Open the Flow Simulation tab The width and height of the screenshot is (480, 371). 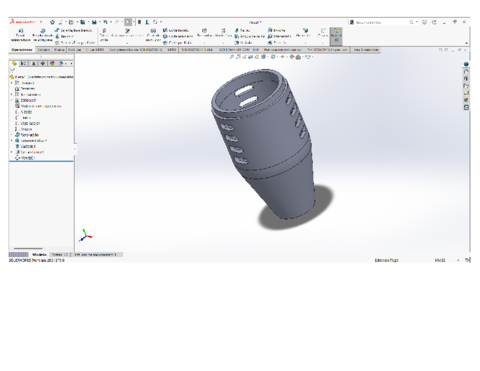pyautogui.click(x=366, y=50)
